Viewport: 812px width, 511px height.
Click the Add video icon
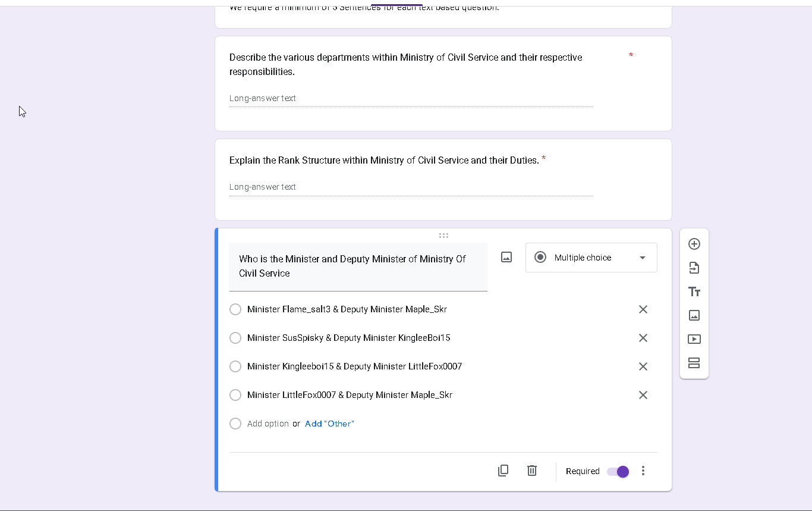[694, 339]
